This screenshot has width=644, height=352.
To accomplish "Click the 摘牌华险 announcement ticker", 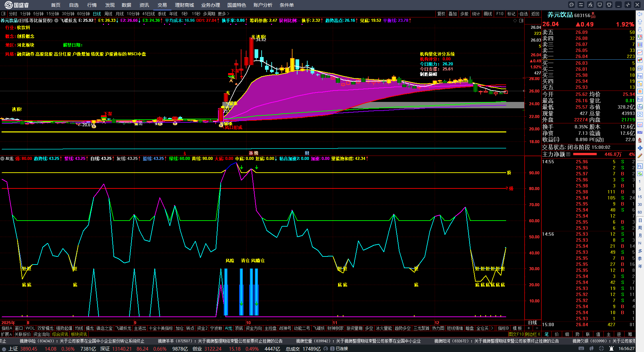I will [x=82, y=341].
